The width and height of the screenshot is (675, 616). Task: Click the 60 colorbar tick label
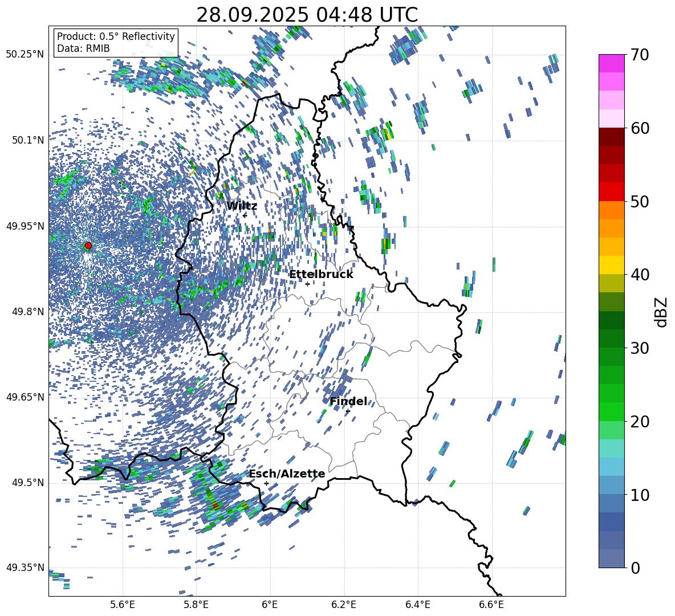pos(640,128)
